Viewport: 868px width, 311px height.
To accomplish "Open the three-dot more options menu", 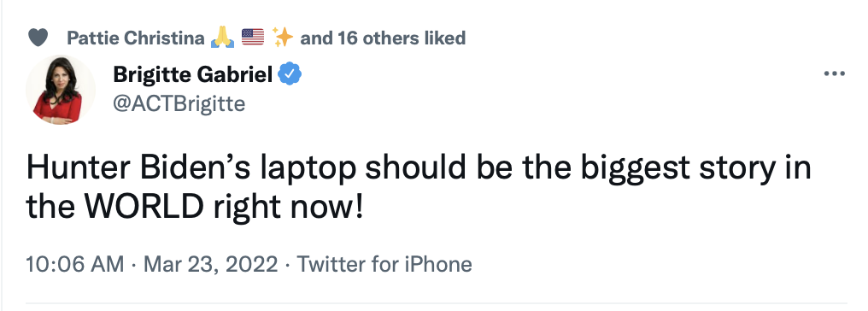I will 834,73.
